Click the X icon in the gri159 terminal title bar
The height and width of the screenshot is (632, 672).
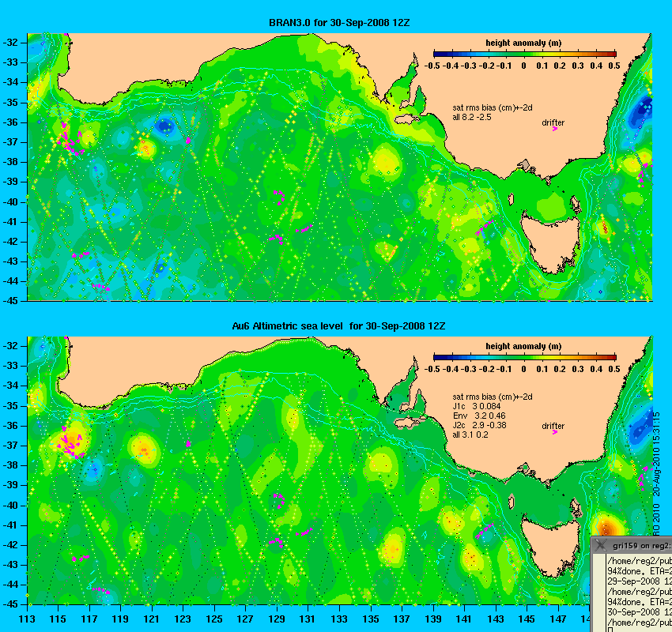click(602, 545)
